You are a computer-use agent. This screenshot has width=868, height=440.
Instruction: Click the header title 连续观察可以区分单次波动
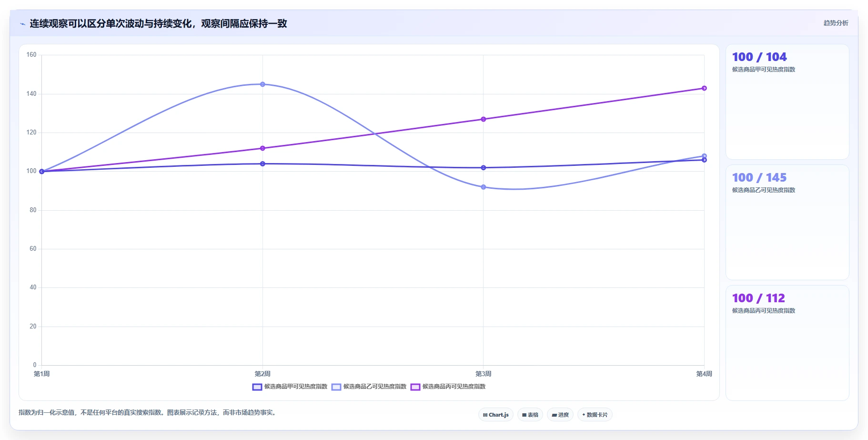87,24
